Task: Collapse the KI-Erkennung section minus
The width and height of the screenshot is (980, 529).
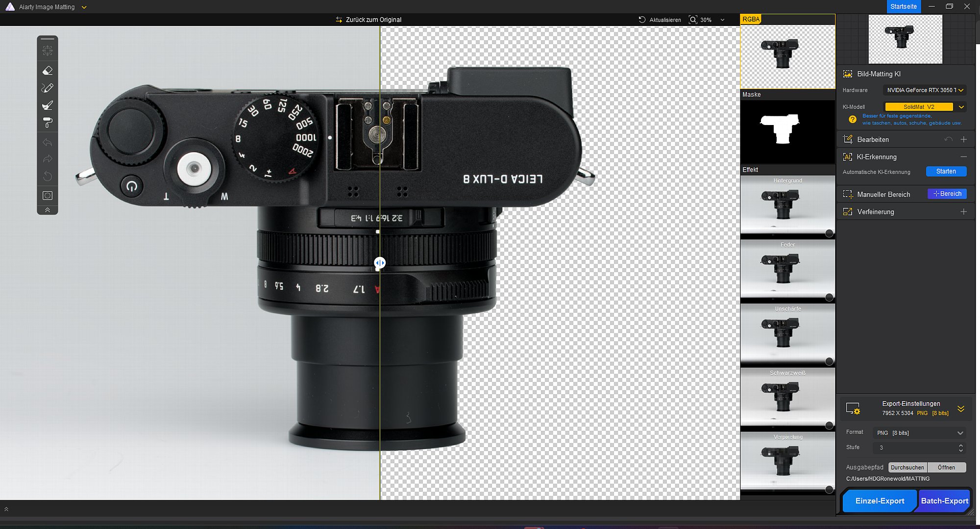Action: pos(964,157)
